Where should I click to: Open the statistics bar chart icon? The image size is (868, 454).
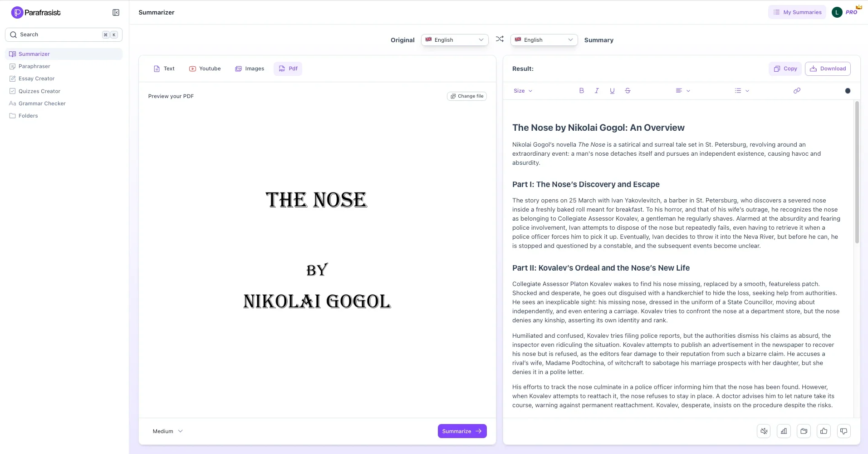point(784,431)
